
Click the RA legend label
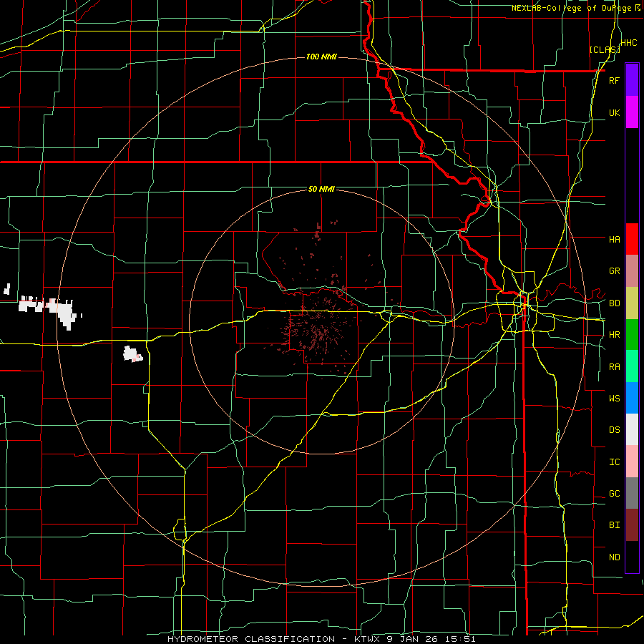point(614,367)
